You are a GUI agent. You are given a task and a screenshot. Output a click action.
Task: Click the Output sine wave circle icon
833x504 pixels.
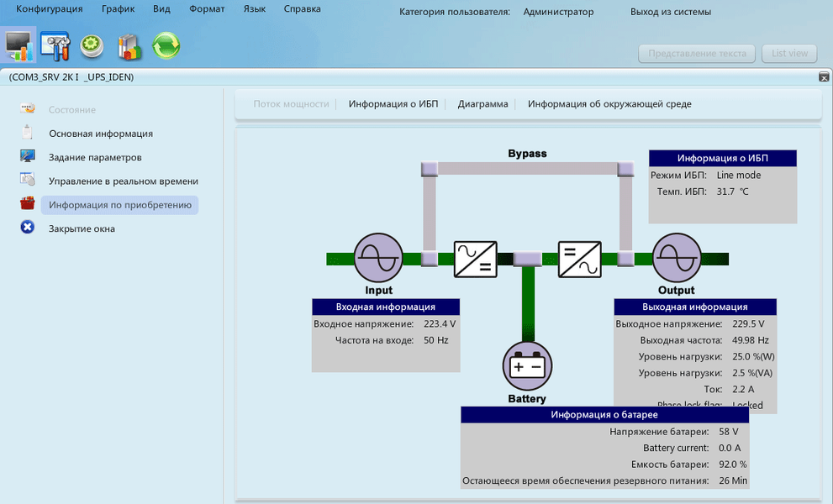[677, 258]
